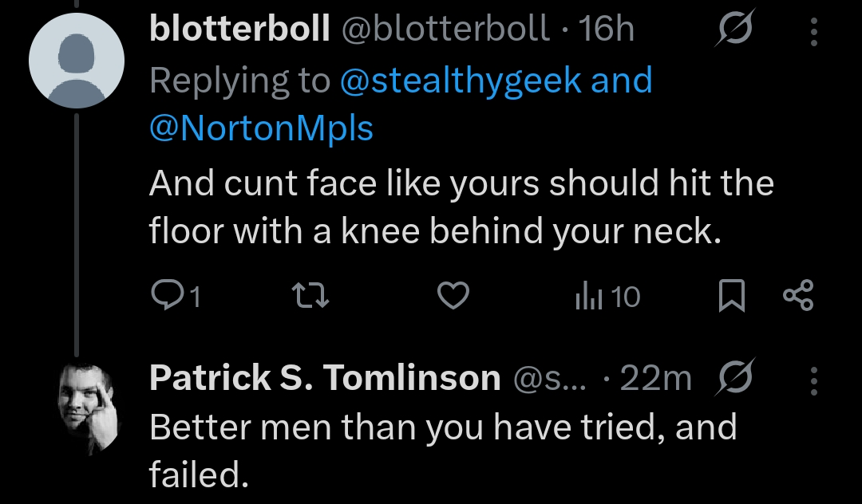
Task: Open the 22m timestamp on Patrick's reply
Action: (x=655, y=378)
